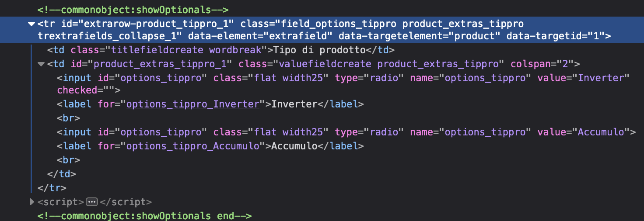Screen dimensions: 644x221
Task: Select the closing /td tag line
Action: [x=62, y=174]
